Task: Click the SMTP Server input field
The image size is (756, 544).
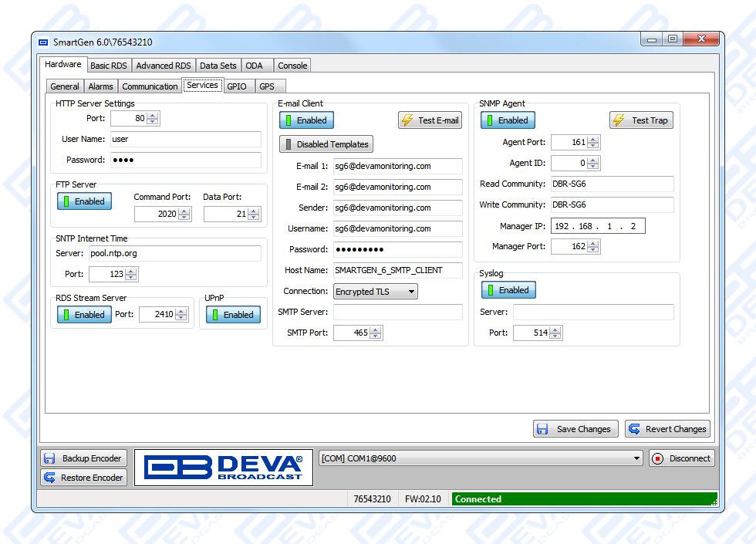Action: (397, 313)
